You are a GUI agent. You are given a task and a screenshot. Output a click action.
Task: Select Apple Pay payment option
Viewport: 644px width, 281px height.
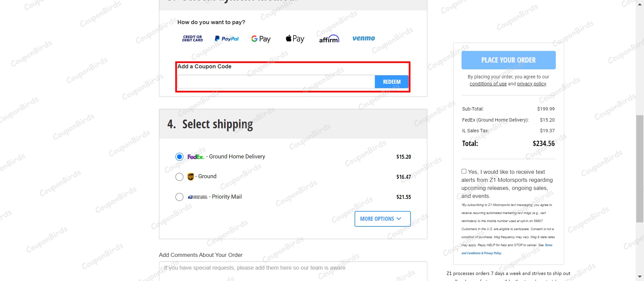coord(294,39)
